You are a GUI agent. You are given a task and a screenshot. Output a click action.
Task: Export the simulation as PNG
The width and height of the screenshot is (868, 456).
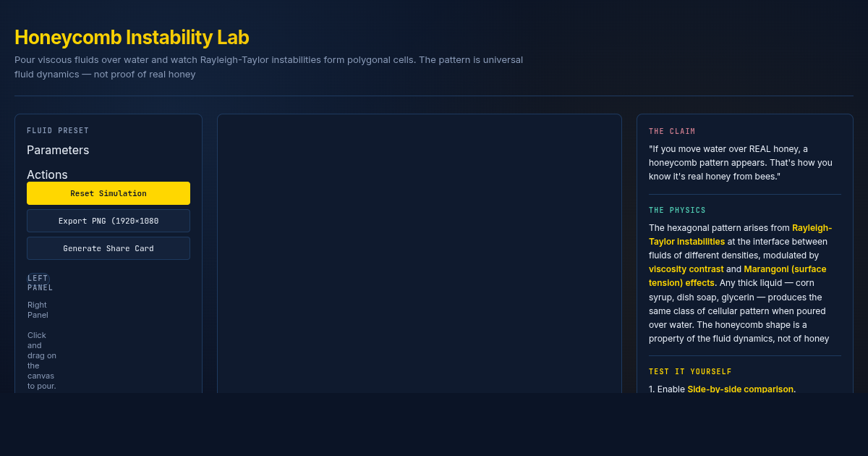click(109, 221)
